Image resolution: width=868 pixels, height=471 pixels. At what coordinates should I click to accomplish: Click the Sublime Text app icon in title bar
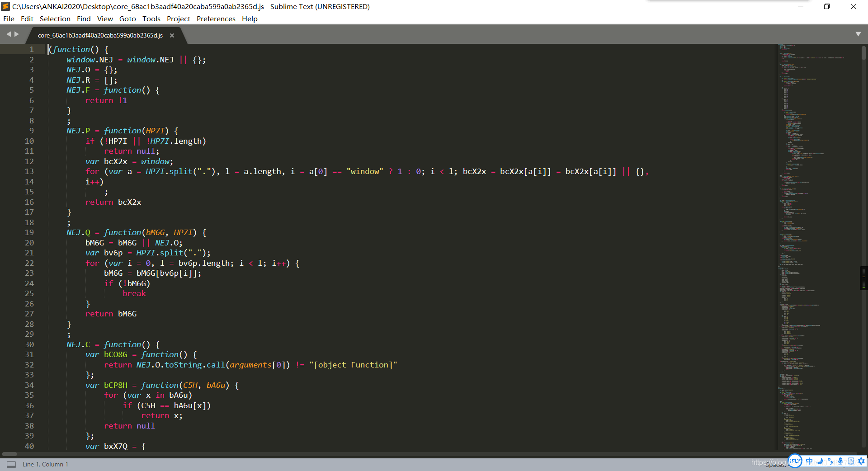coord(5,6)
